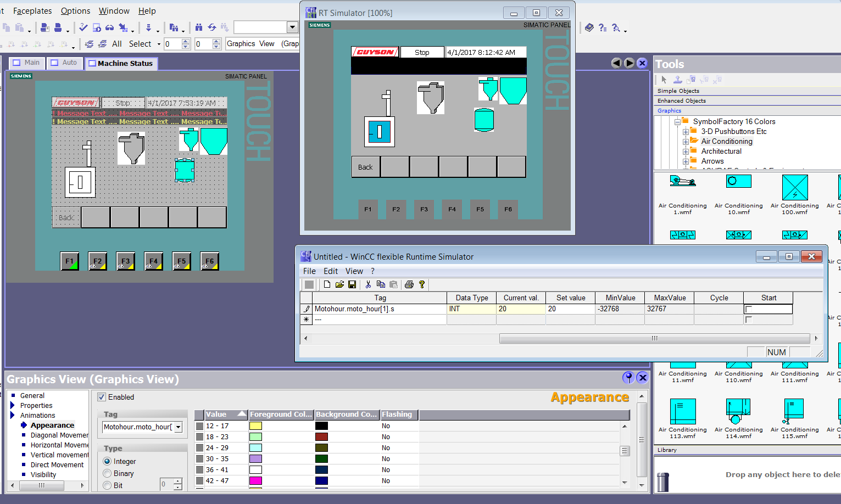This screenshot has width=841, height=504.
Task: Click the Back button in RT Simulator
Action: (366, 167)
